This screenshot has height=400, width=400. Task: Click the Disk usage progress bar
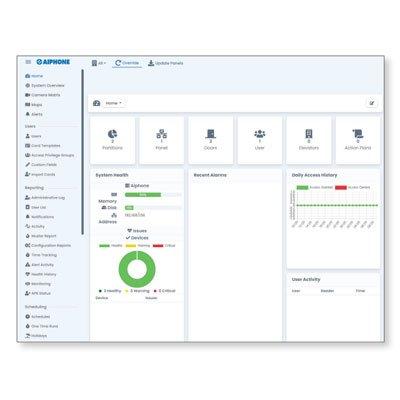(153, 208)
